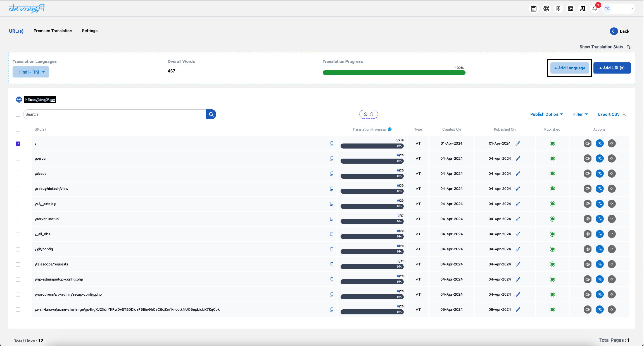Click the green Translation Progress bar

[394, 73]
